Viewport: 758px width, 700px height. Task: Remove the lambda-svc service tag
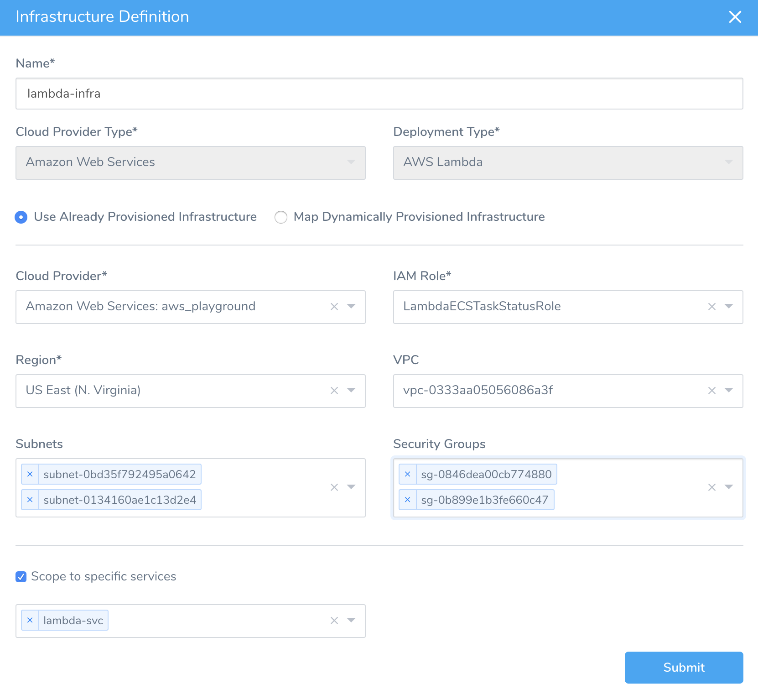30,620
